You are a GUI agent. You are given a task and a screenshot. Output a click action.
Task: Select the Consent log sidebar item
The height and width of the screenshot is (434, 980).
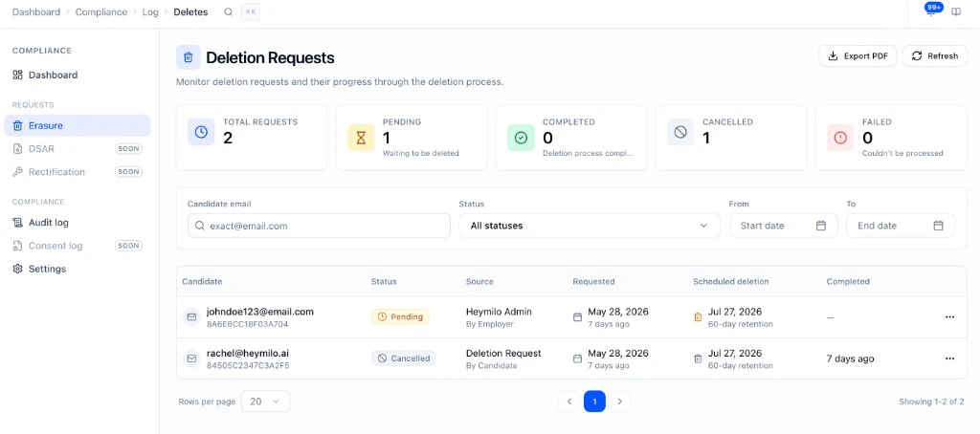click(77, 246)
